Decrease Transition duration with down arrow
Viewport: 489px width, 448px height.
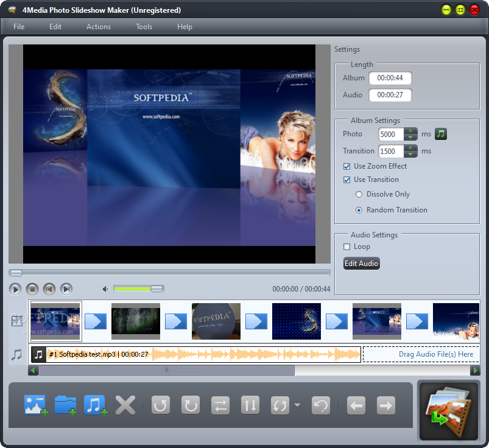410,155
